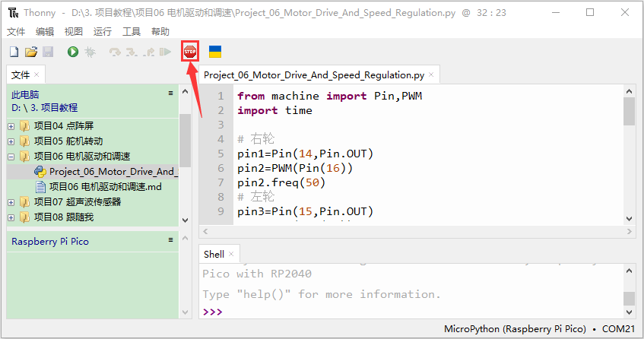Screen dimensions: 644x339
Task: Close the Shell tab
Action: (231, 254)
